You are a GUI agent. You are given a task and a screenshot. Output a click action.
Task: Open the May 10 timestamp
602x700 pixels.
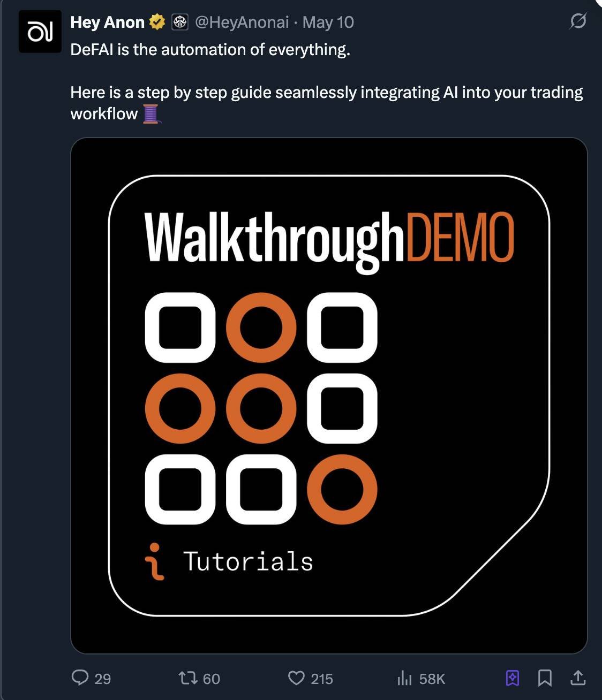[328, 22]
